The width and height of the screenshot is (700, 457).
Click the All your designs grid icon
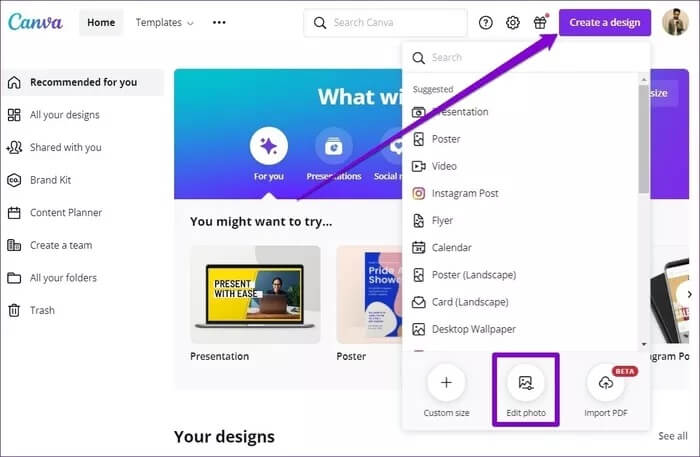click(x=14, y=115)
